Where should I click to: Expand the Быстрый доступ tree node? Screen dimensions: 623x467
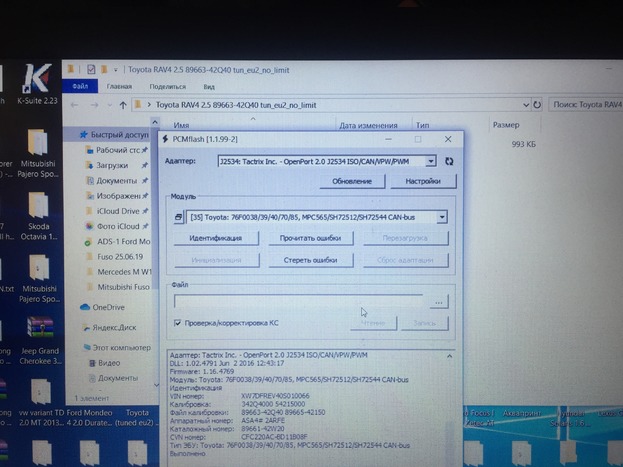click(x=70, y=134)
